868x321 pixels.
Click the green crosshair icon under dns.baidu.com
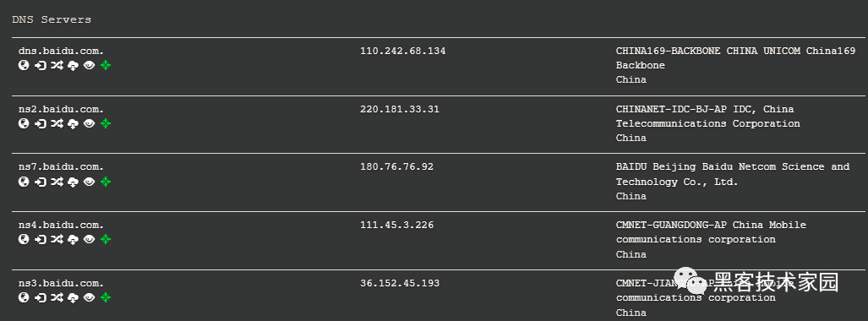(x=106, y=65)
